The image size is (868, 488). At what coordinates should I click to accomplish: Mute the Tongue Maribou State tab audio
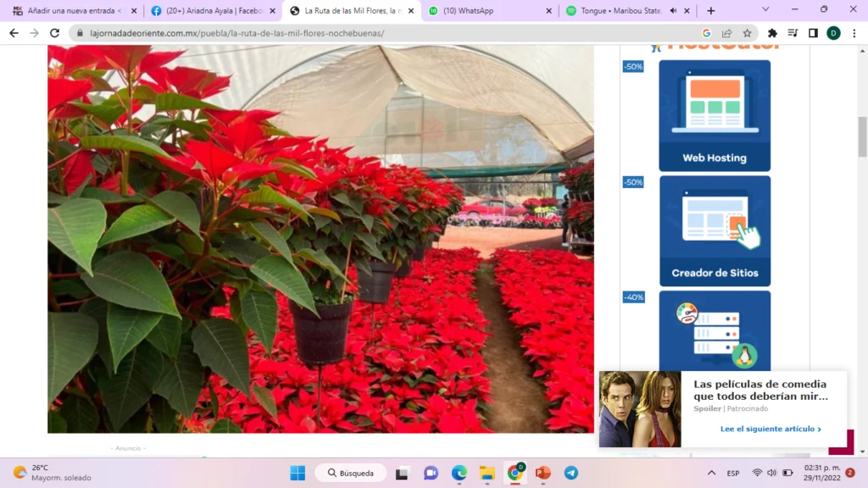(x=673, y=10)
